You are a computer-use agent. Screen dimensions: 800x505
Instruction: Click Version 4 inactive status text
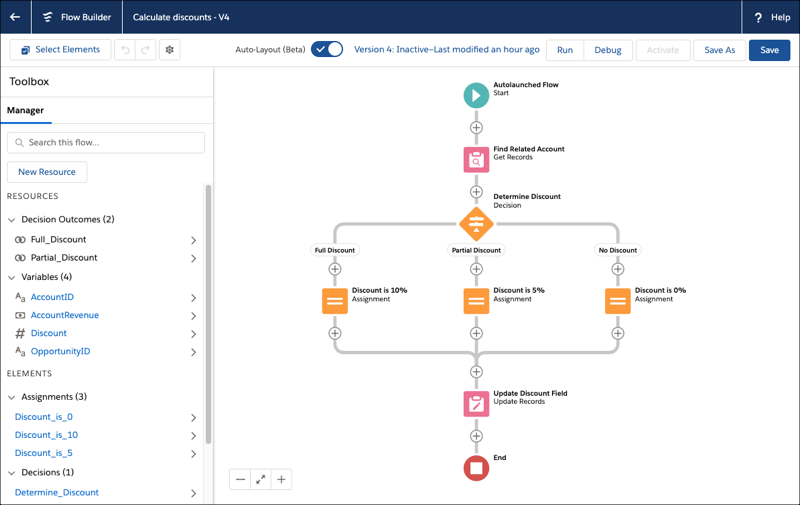coord(446,49)
